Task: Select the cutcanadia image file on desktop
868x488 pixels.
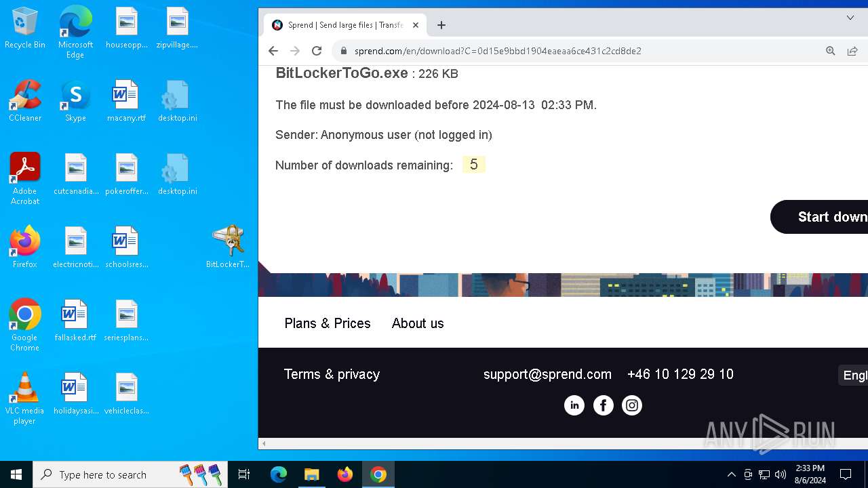Action: point(75,174)
